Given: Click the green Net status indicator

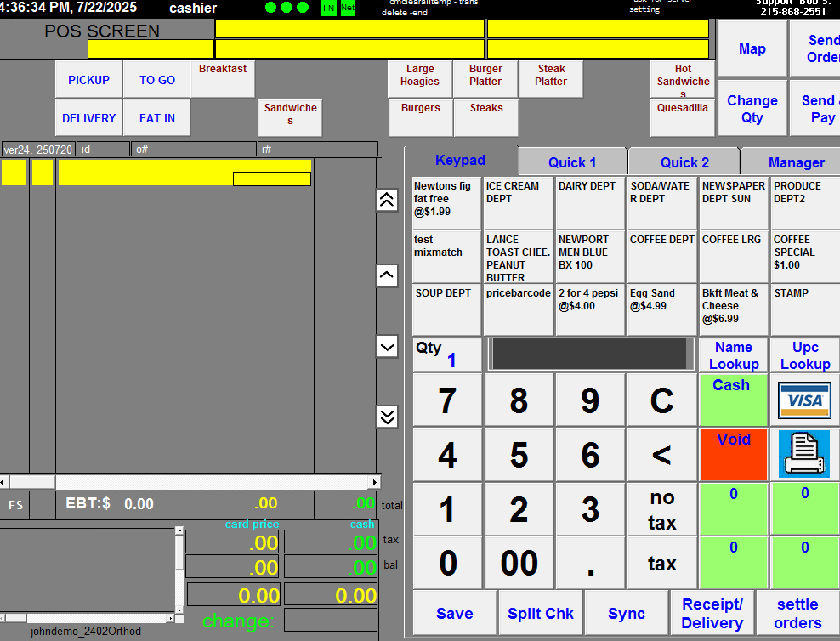Looking at the screenshot, I should (348, 8).
